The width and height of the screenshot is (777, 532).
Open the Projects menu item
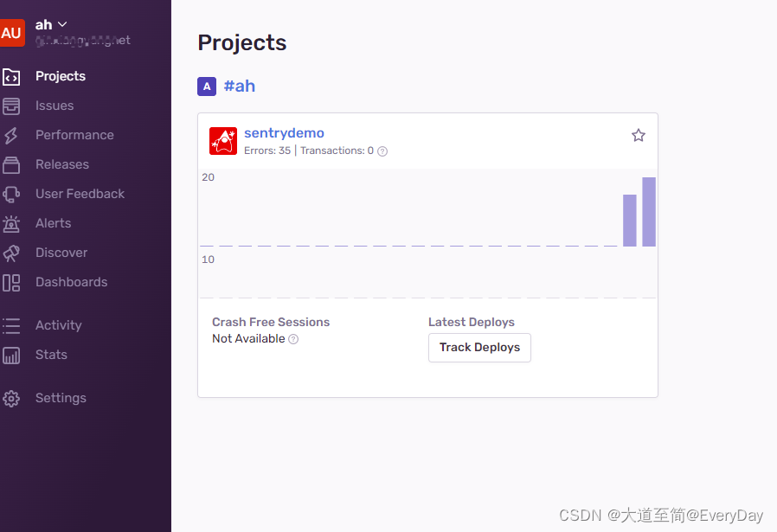coord(61,76)
